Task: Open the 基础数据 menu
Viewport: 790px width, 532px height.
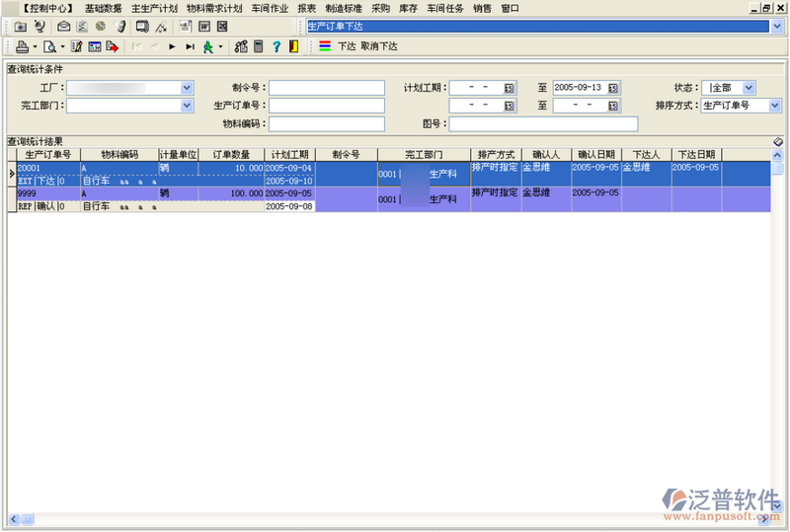Action: point(103,8)
